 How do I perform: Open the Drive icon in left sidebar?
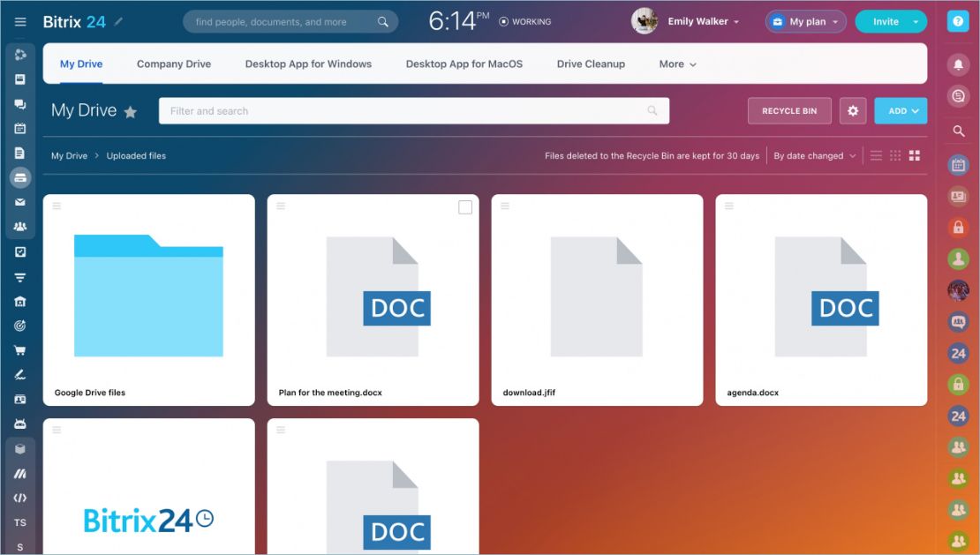coord(20,178)
